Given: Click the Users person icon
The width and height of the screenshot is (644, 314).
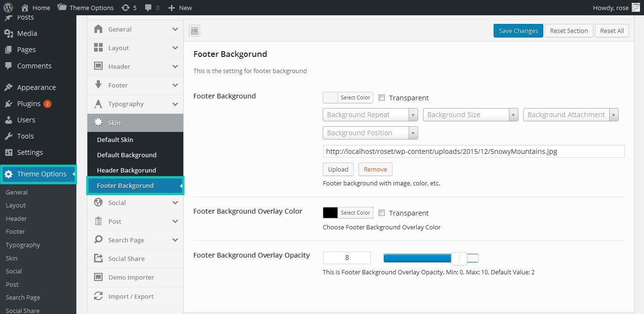Looking at the screenshot, I should [9, 120].
